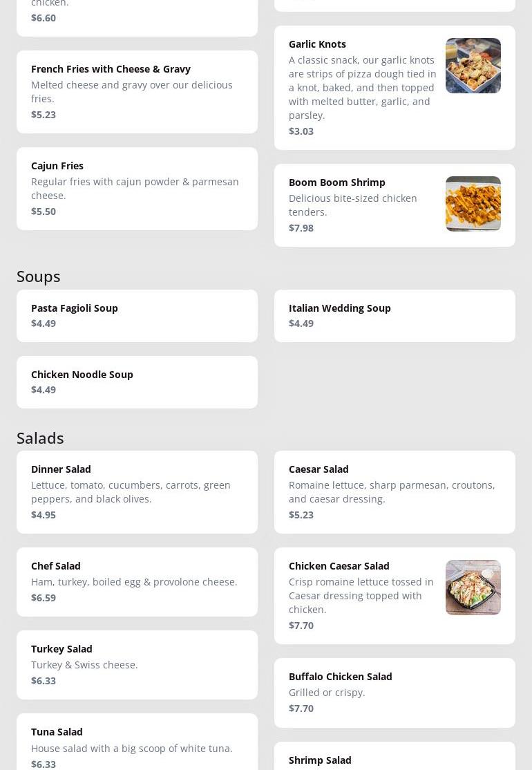Click the Turkey Salad menu card

(137, 665)
